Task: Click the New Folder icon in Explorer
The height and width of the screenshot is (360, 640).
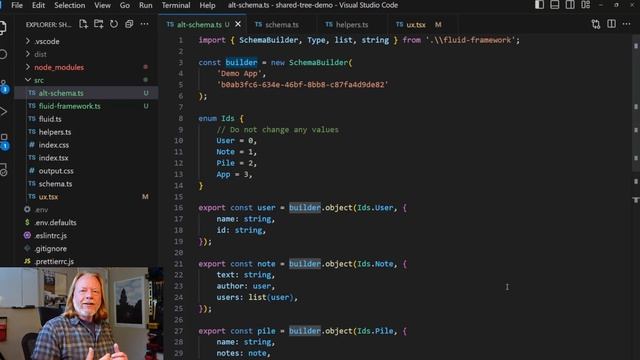Action: coord(98,24)
